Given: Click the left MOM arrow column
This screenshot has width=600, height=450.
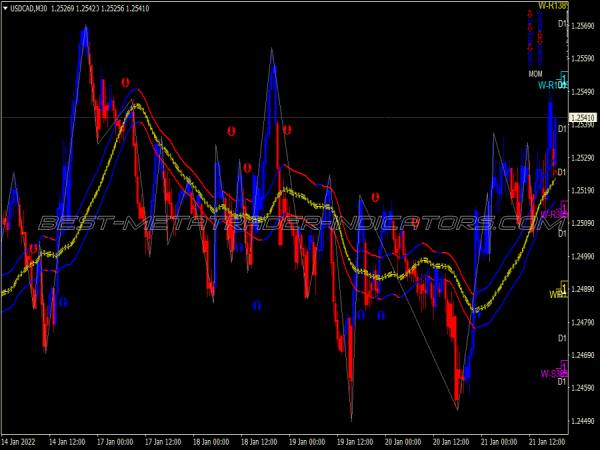Looking at the screenshot, I should coord(530,38).
